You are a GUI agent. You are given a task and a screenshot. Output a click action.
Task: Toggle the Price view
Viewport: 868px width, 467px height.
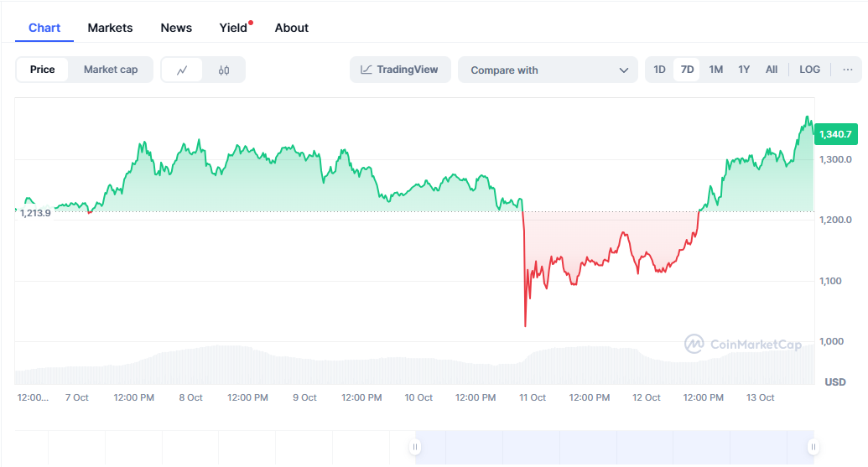(43, 70)
